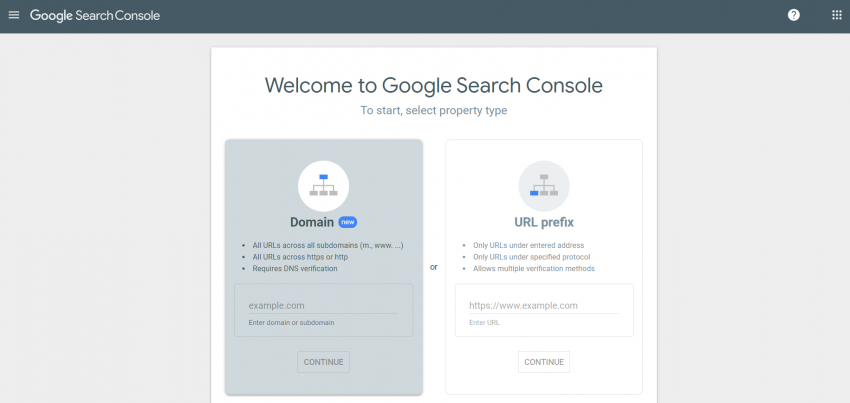850x403 pixels.
Task: Click the blue "new" badge
Action: click(347, 222)
